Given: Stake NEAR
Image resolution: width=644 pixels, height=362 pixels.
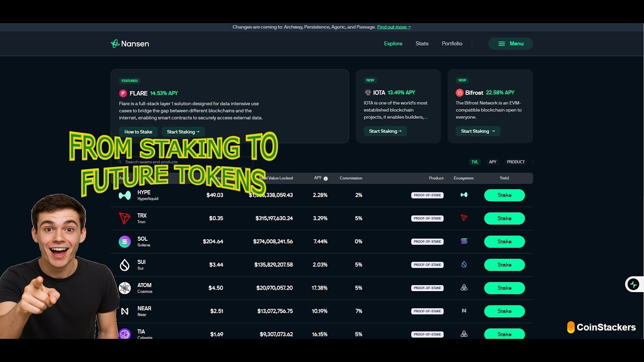Looking at the screenshot, I should (504, 311).
